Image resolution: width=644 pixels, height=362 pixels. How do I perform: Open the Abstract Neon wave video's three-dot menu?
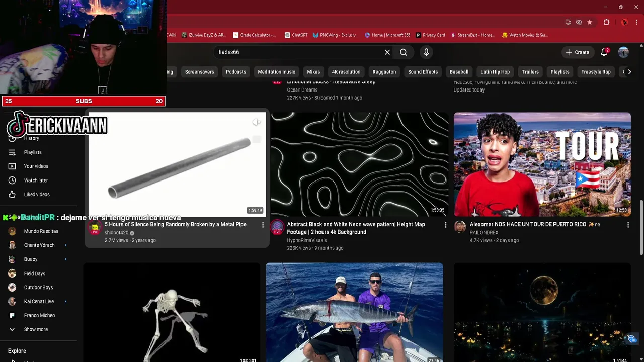[x=445, y=225]
